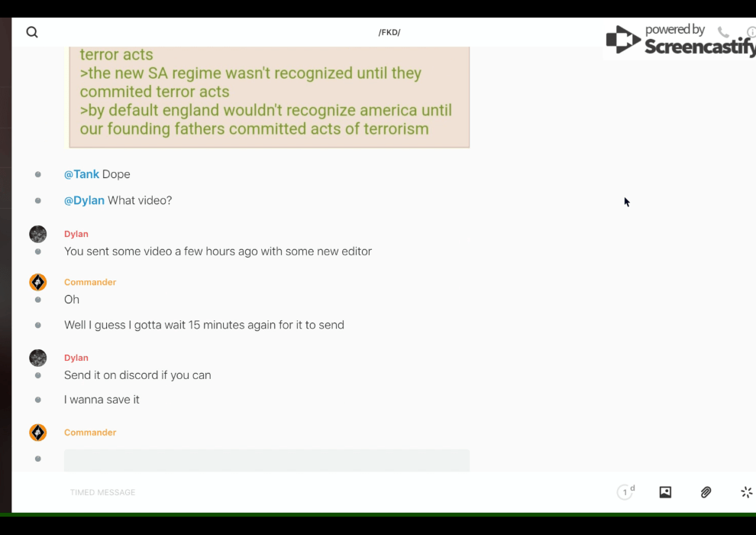Open Commander's avatar above the loading message

tap(38, 433)
